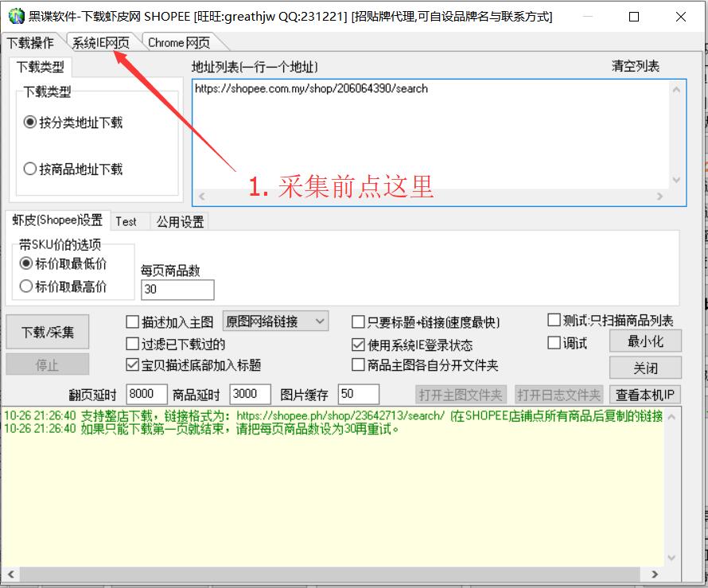Click the 每页商品数 input field

(x=177, y=290)
